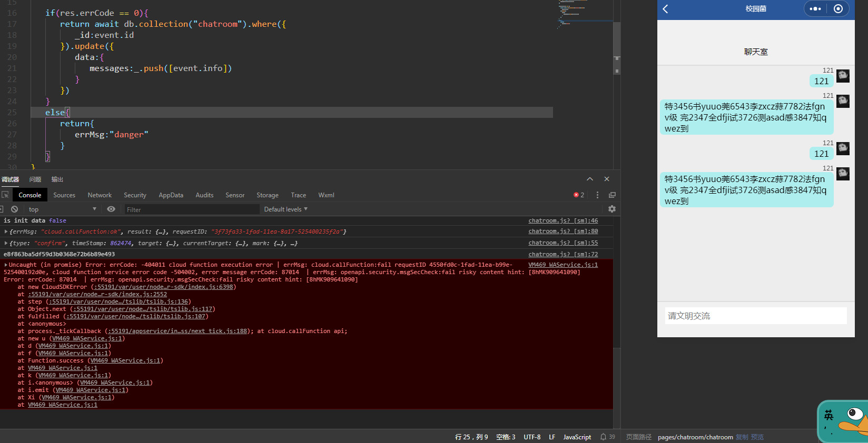Switch to the Sensor tab

[235, 195]
